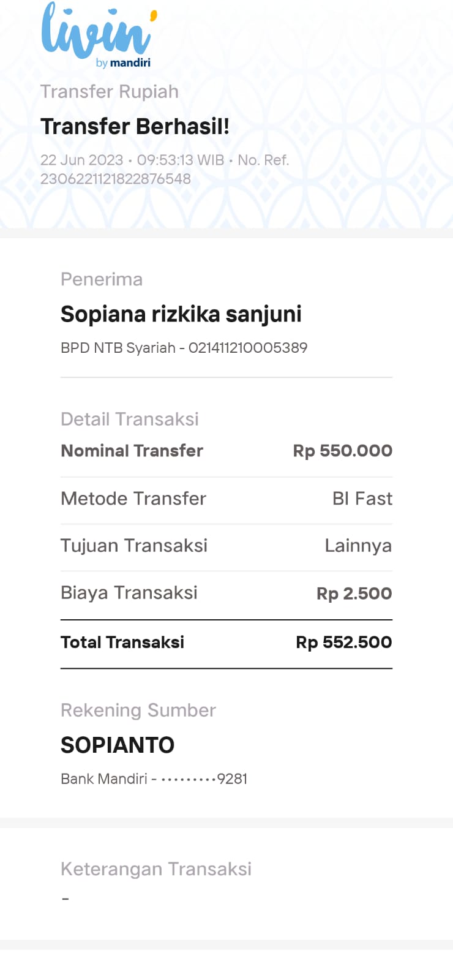453x980 pixels.
Task: Select the 'Rekening Sumber' section label
Action: click(x=138, y=710)
